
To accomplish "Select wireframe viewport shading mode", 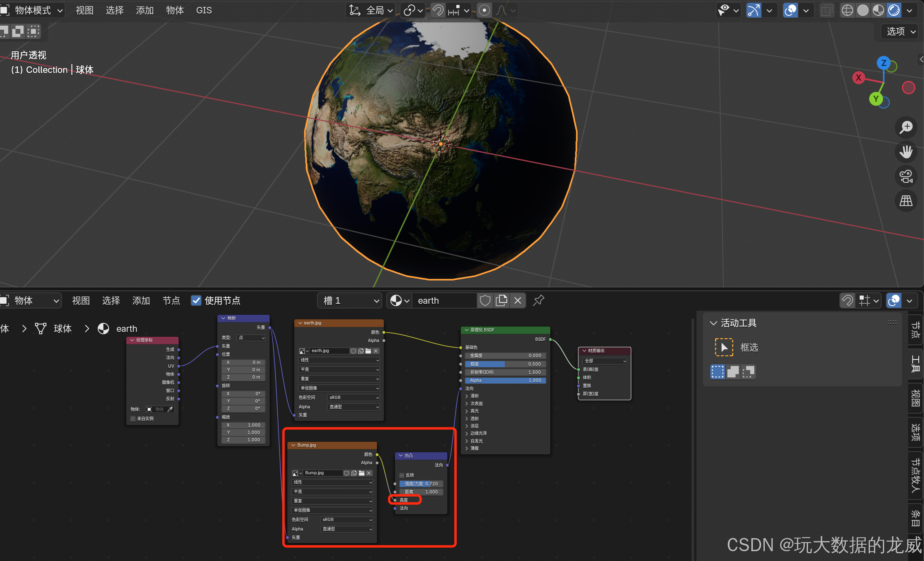I will (x=847, y=10).
